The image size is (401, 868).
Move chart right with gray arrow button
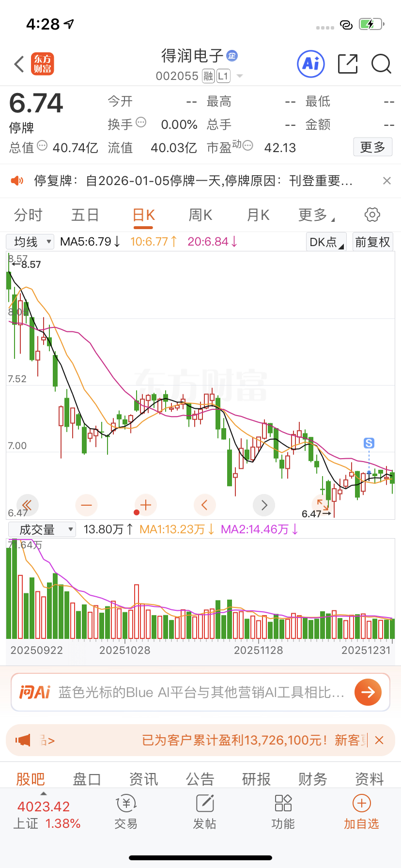(264, 506)
